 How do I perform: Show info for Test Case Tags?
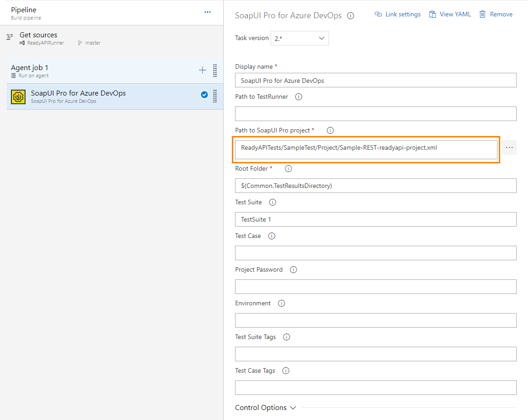[x=286, y=370]
